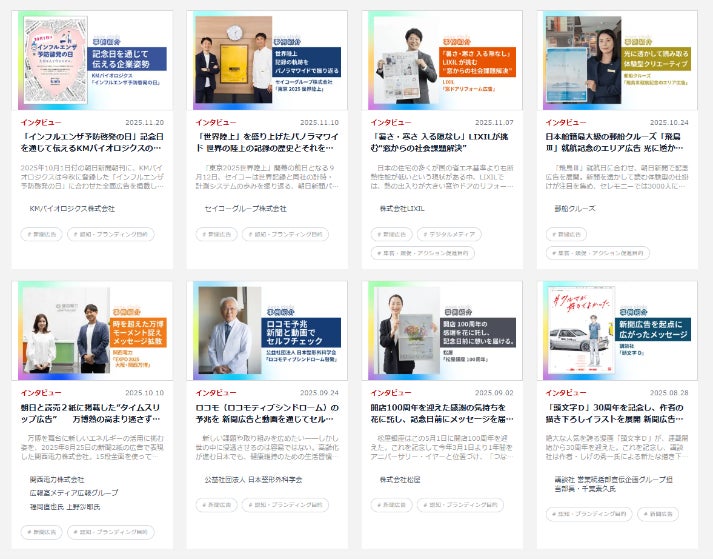The height and width of the screenshot is (559, 713).
Task: Open the Asuka III cruise article thumbnail
Action: coord(617,60)
